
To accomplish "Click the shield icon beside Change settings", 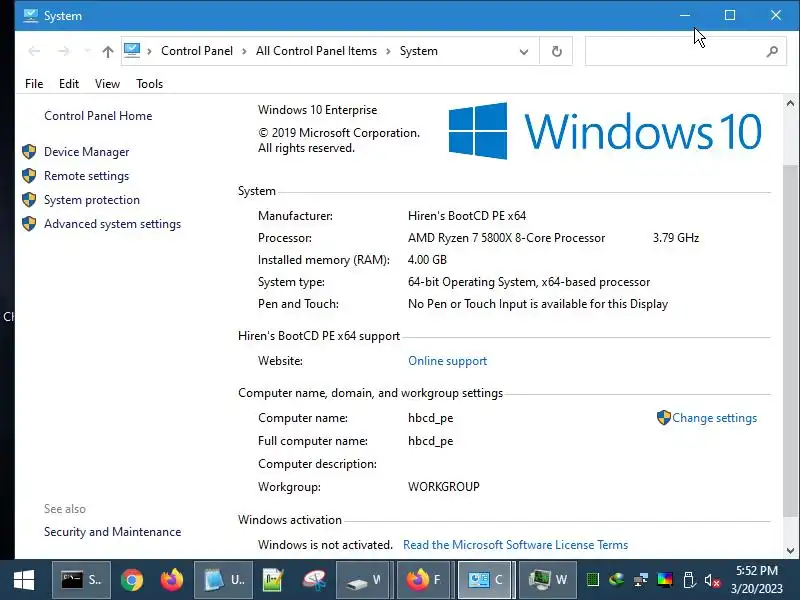I will 663,417.
